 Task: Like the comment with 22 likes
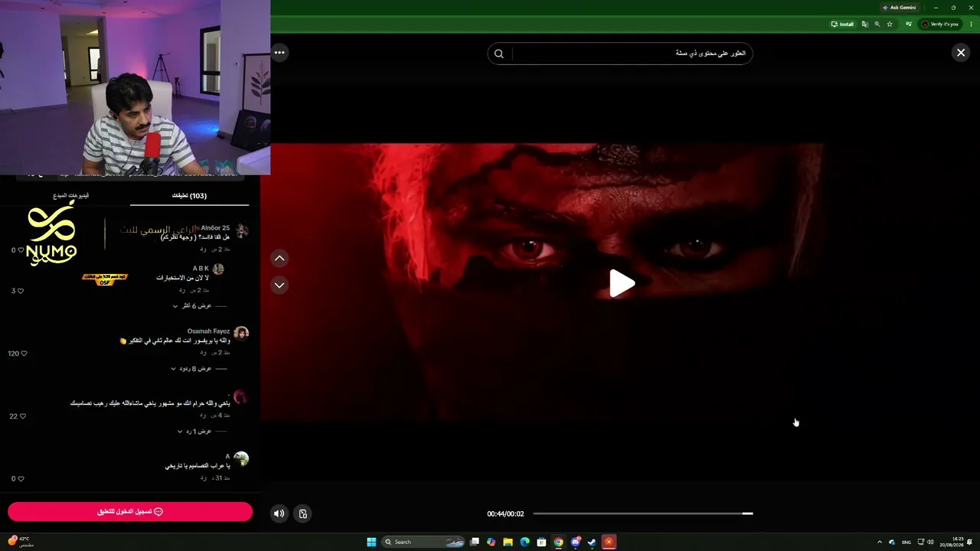pos(23,416)
